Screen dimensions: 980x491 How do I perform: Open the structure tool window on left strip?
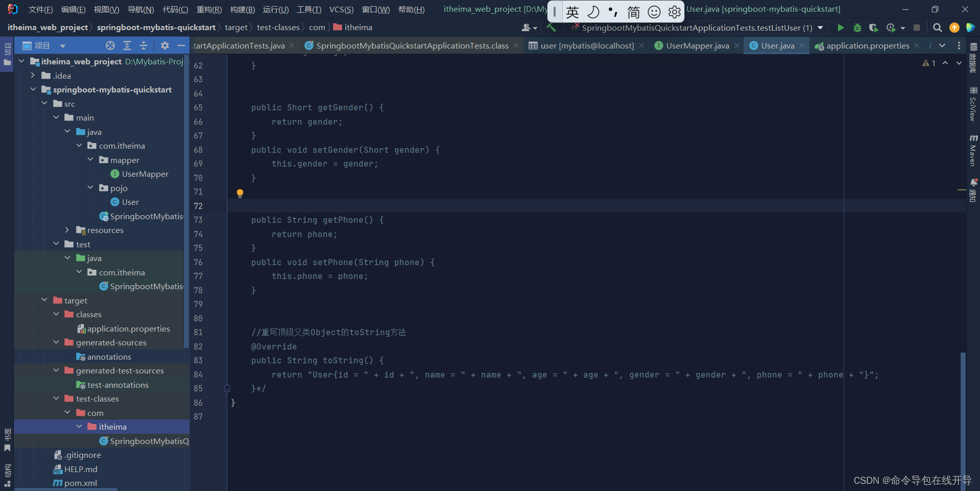coord(7,475)
